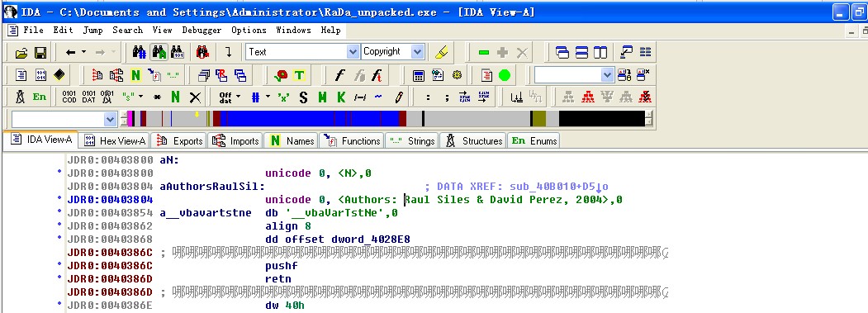Click the yellow N names toolbar icon
Viewport: 868px width, 313px height.
[x=135, y=75]
